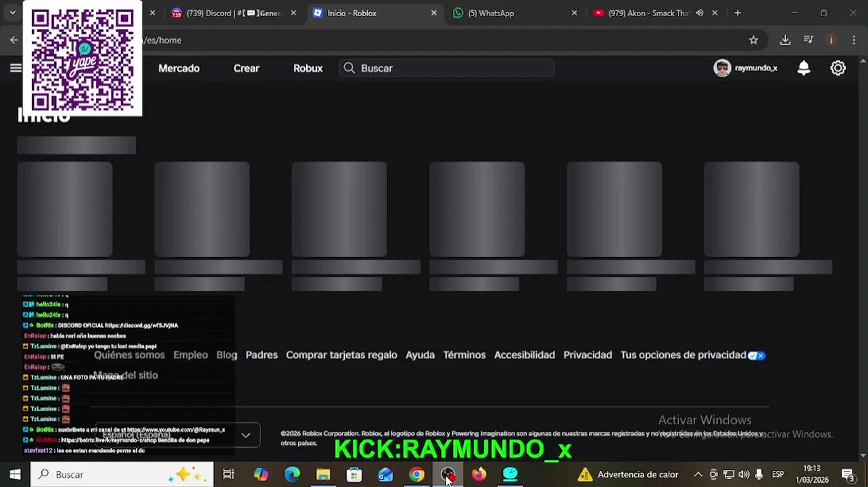Open the Blog footer link
This screenshot has width=868, height=487.
click(226, 354)
